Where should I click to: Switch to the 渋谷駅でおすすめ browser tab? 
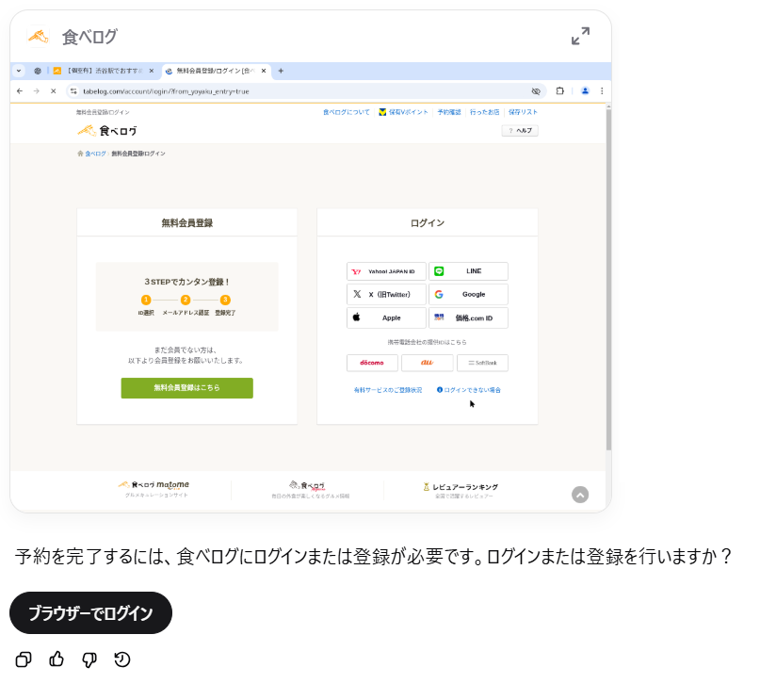(104, 71)
